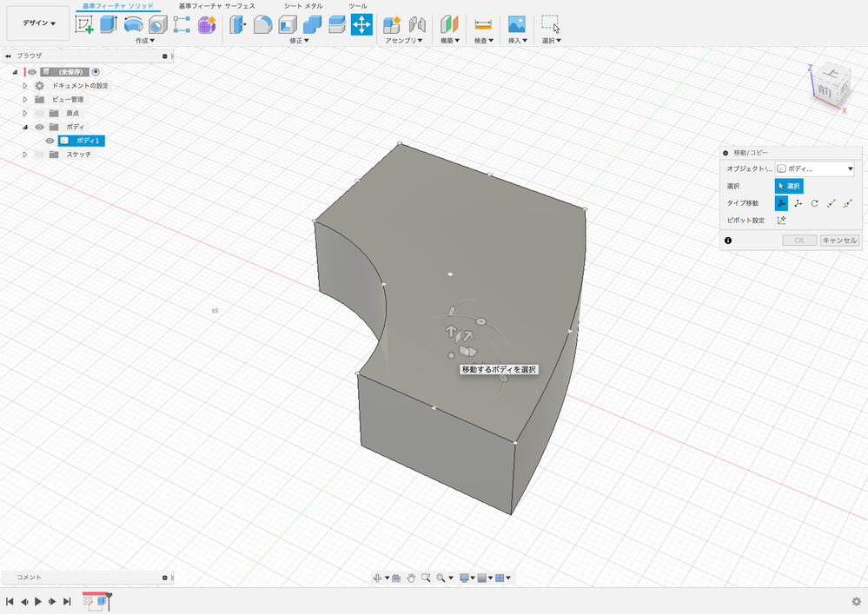Switch to 基準フィーチャ ソリッド tab
Image resolution: width=868 pixels, height=614 pixels.
coord(118,6)
